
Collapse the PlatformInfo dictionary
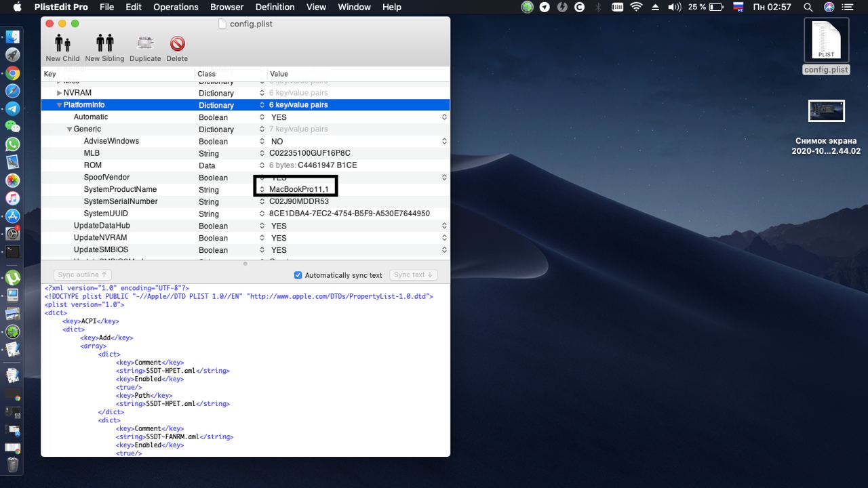pyautogui.click(x=60, y=105)
